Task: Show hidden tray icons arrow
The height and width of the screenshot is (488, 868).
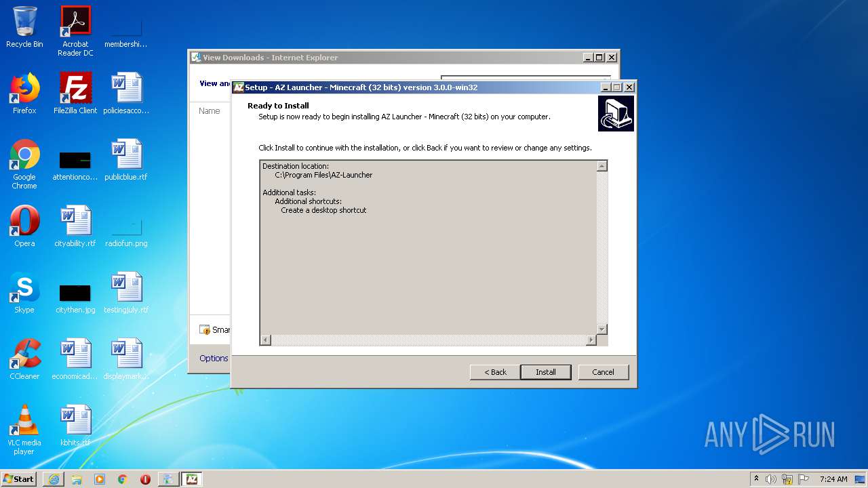Action: pyautogui.click(x=756, y=479)
